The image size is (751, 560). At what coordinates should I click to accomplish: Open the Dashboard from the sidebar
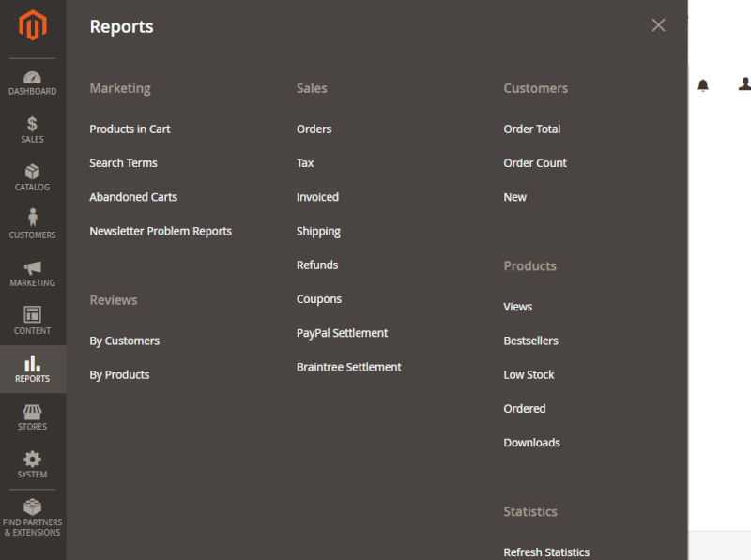pos(32,83)
